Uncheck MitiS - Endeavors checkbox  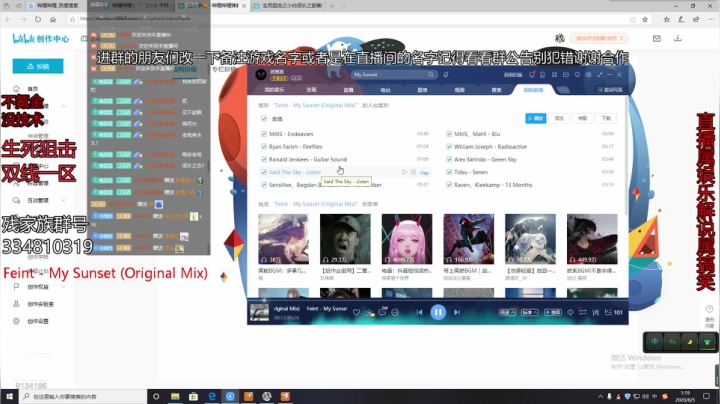tap(264, 134)
